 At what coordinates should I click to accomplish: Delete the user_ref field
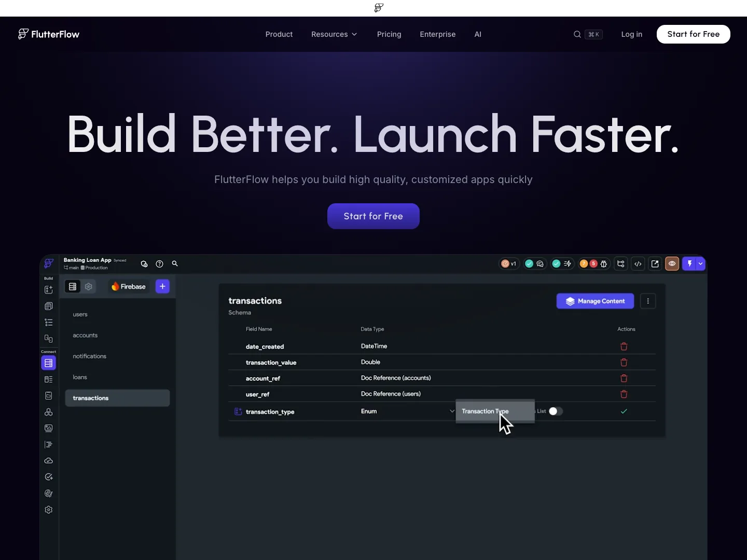[x=624, y=394]
